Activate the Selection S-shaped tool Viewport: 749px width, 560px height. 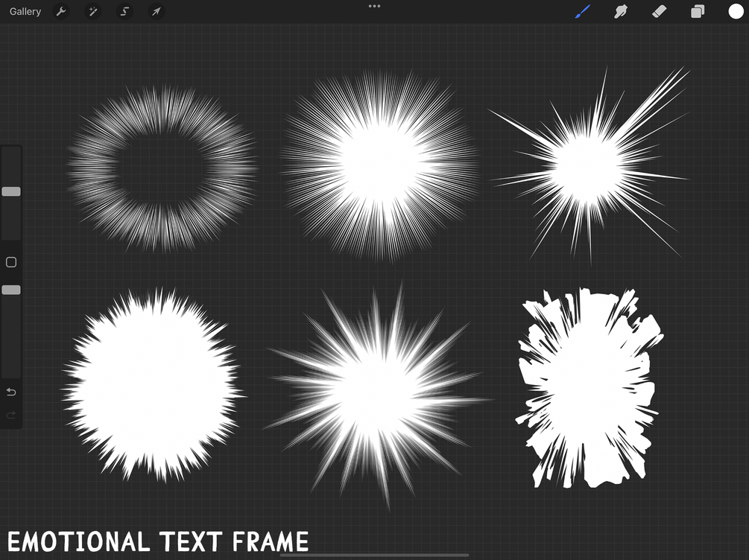pos(124,11)
